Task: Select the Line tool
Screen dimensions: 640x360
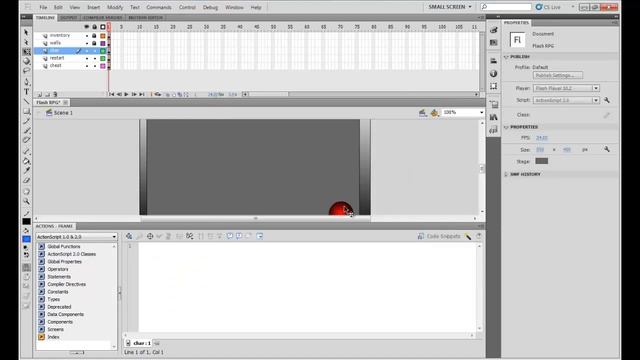Action: 27,101
